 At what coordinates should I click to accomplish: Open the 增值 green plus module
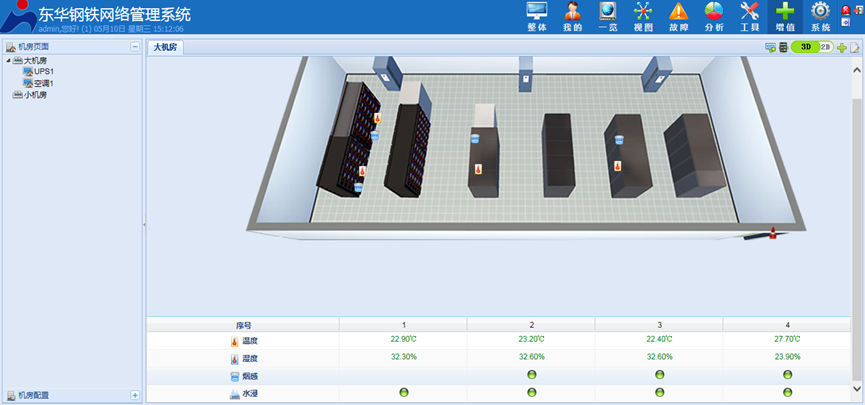(x=785, y=17)
